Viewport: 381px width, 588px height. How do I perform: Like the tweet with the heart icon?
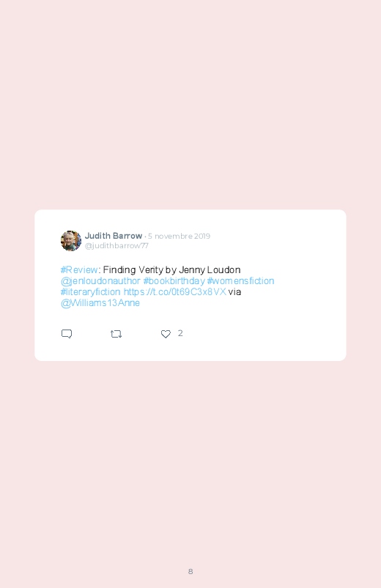(x=166, y=334)
